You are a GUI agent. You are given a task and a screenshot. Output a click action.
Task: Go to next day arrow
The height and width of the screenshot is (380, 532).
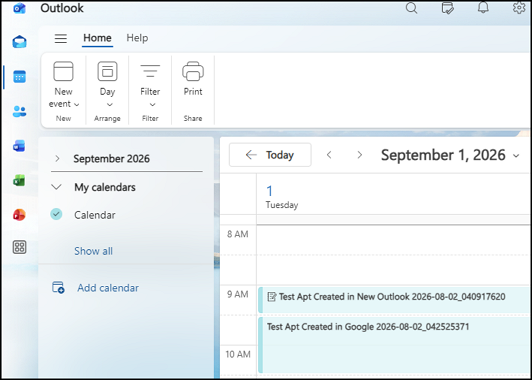[360, 155]
